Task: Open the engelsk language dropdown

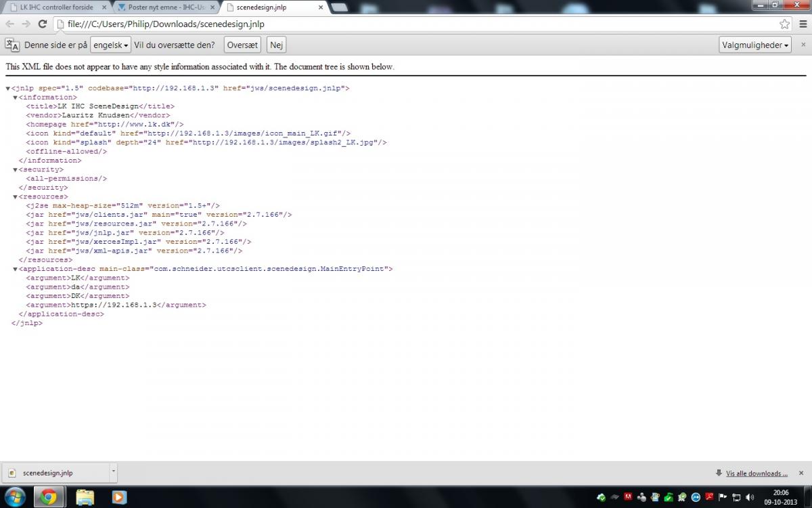Action: point(111,45)
